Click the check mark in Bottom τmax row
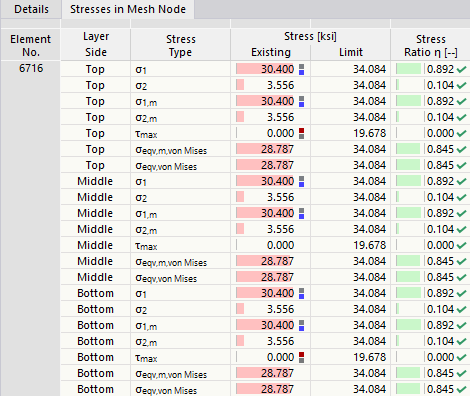The image size is (470, 396). pyautogui.click(x=462, y=357)
